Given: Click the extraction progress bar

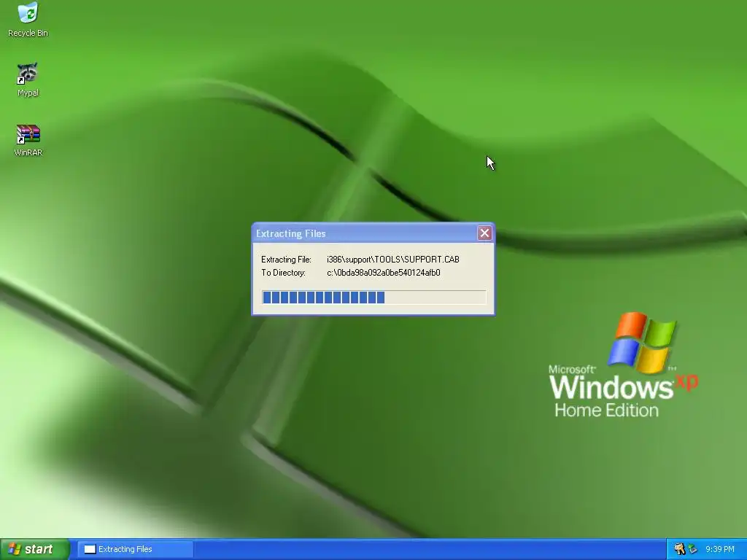Looking at the screenshot, I should (x=373, y=297).
